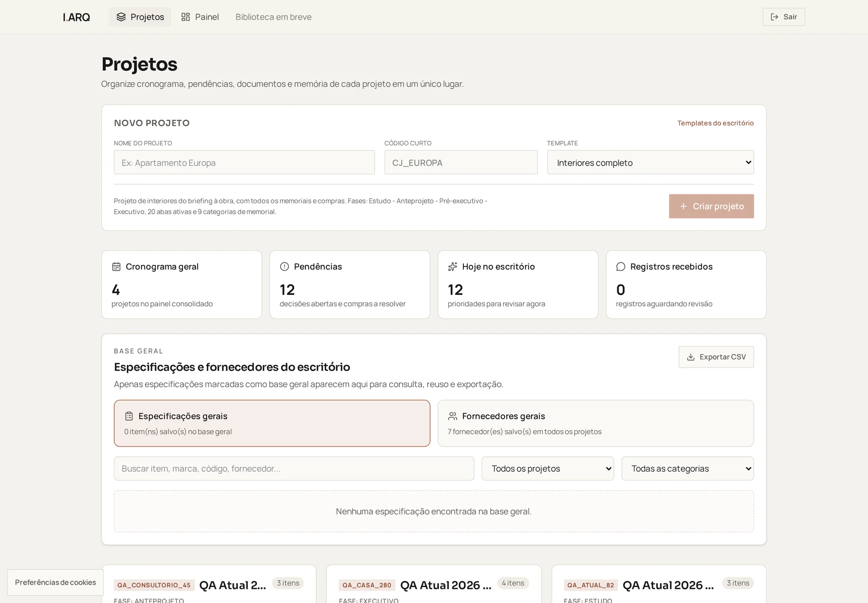Click the Criar projeto button
This screenshot has height=603, width=868.
point(711,206)
